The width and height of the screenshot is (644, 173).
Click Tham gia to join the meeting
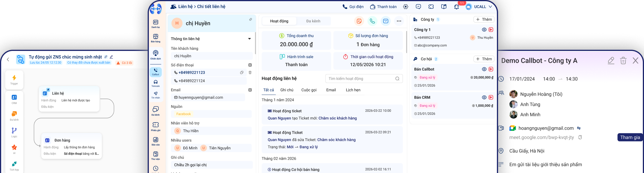(630, 137)
